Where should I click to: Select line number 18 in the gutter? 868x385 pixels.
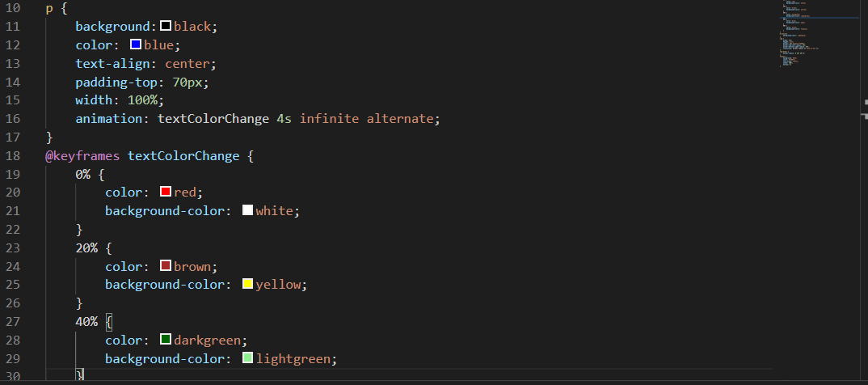tap(13, 155)
